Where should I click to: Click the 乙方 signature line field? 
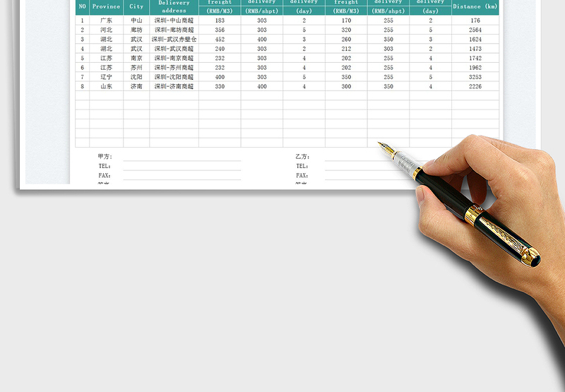tap(367, 158)
